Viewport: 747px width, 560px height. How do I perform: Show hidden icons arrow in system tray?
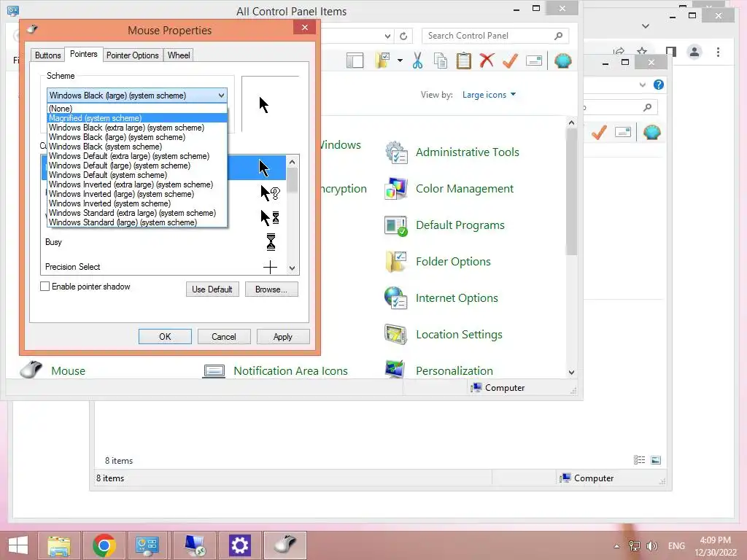click(x=616, y=546)
